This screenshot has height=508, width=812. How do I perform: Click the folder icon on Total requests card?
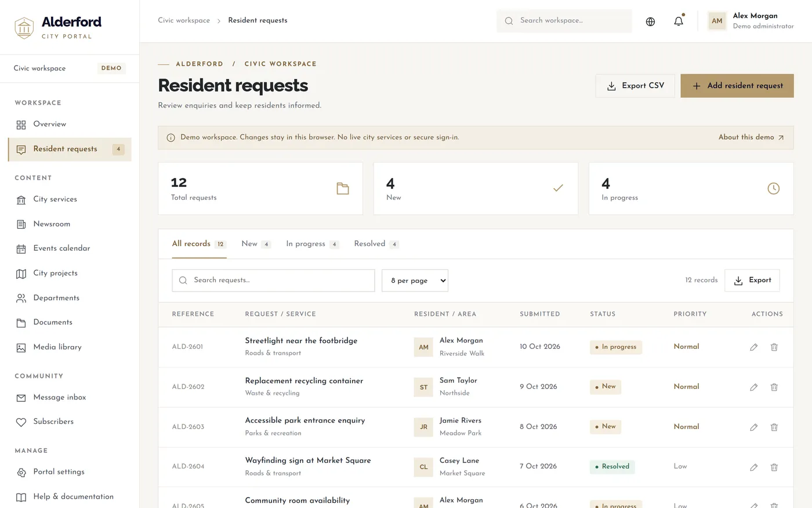coord(343,189)
